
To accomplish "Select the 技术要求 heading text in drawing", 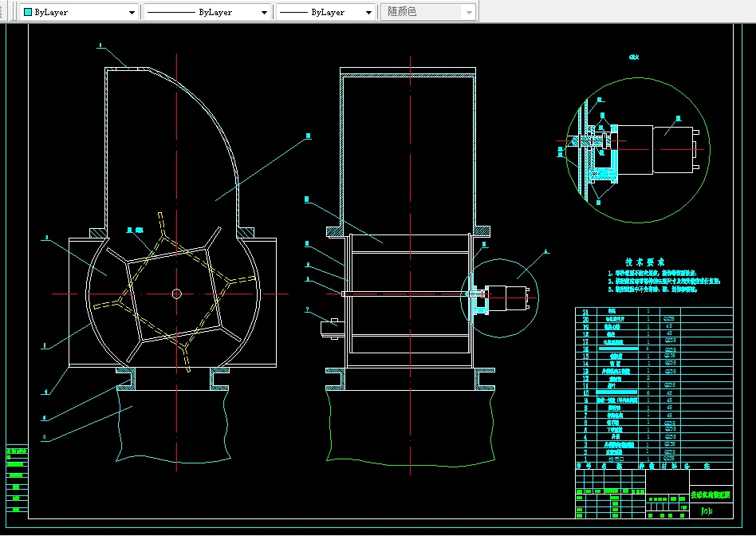I will coord(644,262).
